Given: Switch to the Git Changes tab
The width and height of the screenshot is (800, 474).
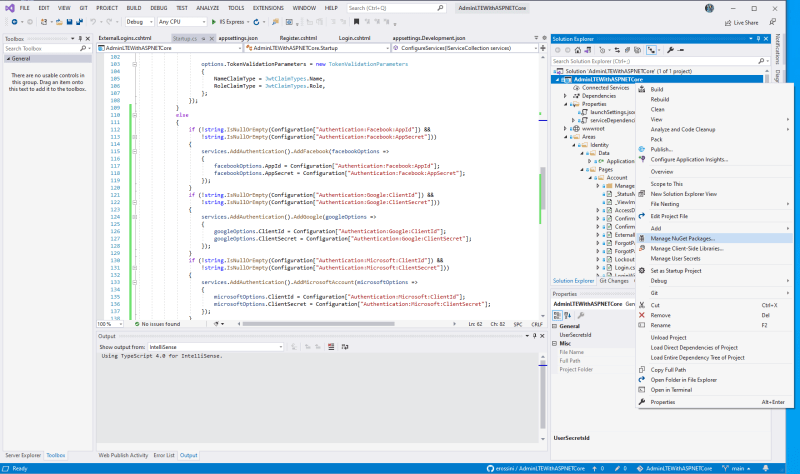Looking at the screenshot, I should click(x=614, y=281).
